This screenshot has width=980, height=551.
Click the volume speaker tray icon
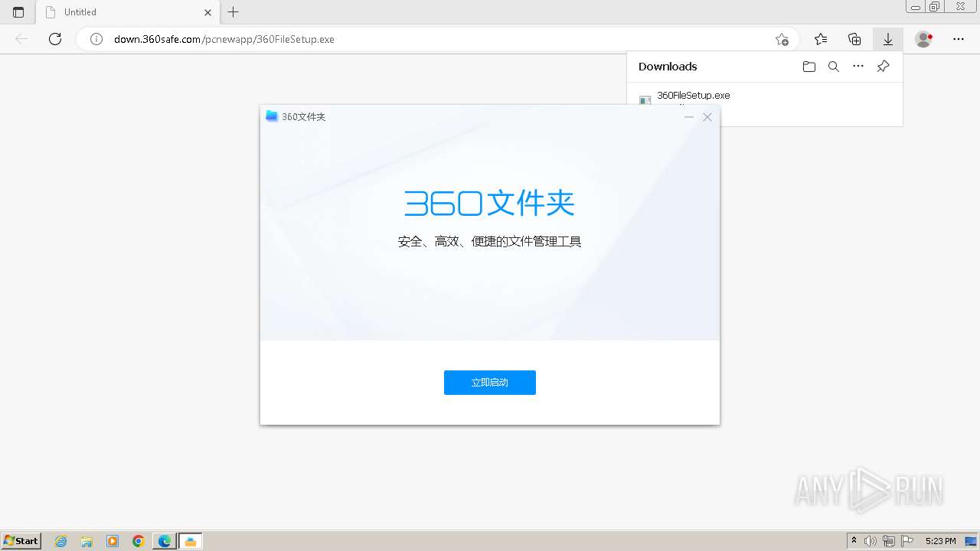tap(871, 541)
